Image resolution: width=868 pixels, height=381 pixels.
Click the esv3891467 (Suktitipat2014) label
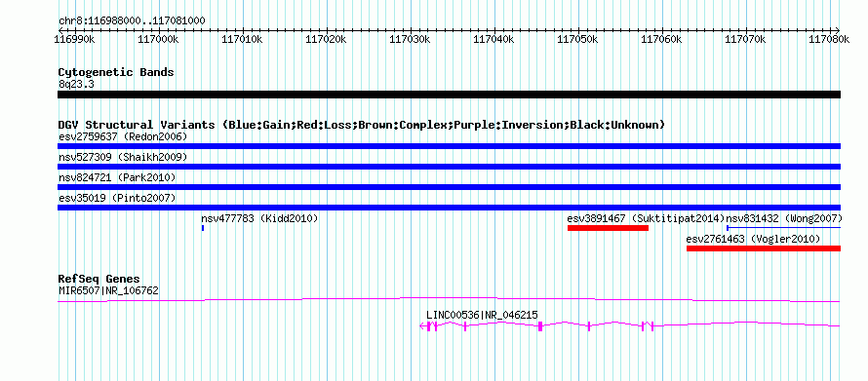(x=646, y=218)
